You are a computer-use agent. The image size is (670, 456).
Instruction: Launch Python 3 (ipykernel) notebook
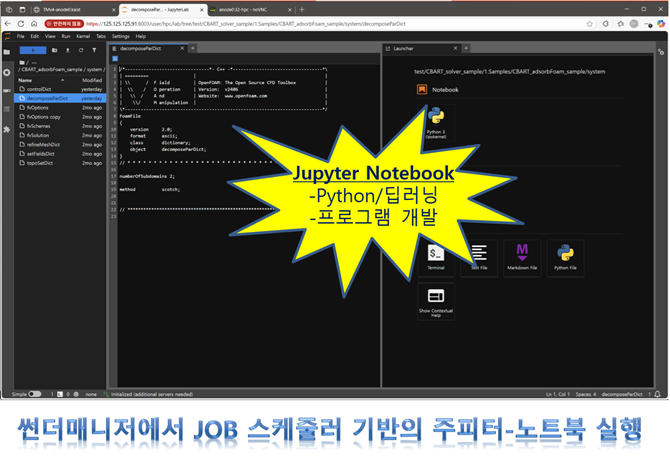(436, 123)
